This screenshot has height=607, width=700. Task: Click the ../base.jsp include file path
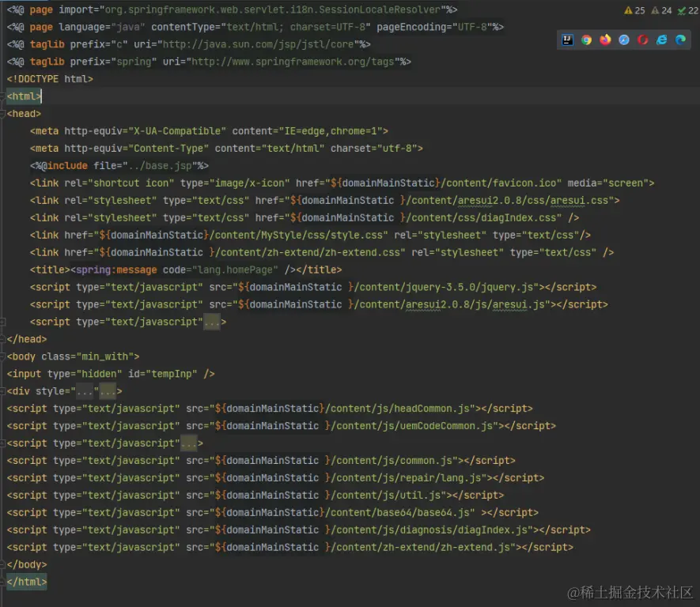point(160,165)
